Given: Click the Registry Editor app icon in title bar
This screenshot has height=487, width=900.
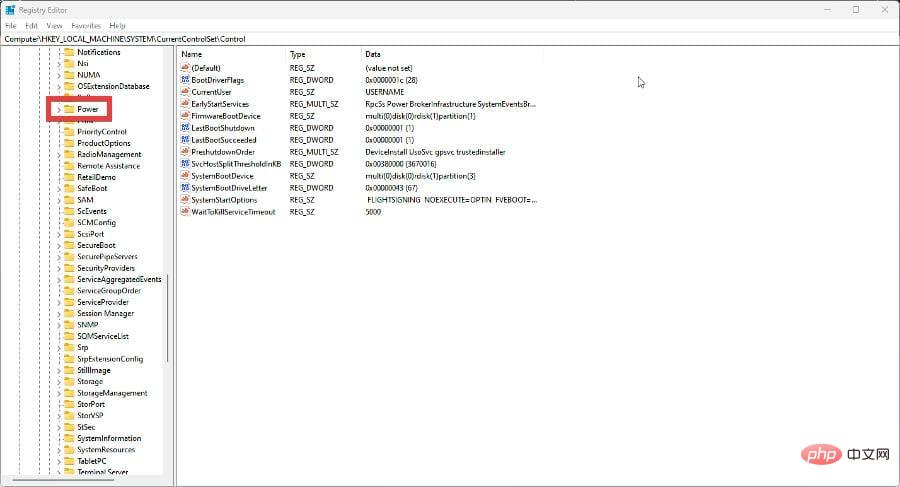Looking at the screenshot, I should [10, 10].
